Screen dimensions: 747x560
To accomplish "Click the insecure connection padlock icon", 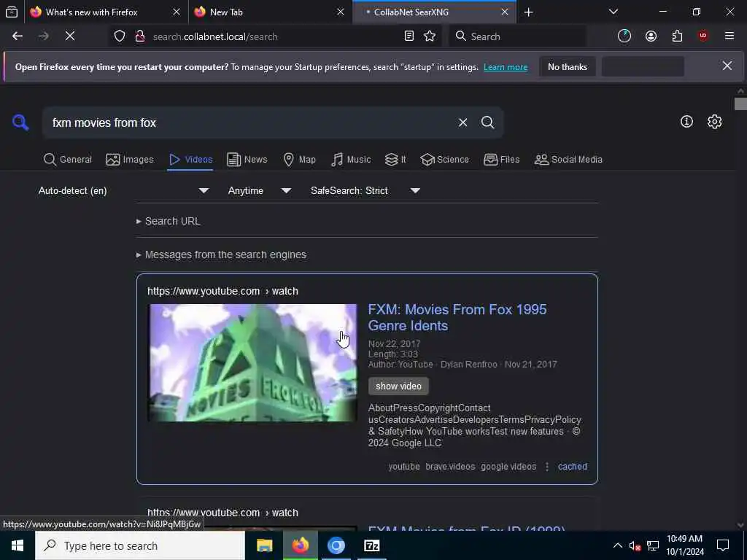I will point(140,36).
